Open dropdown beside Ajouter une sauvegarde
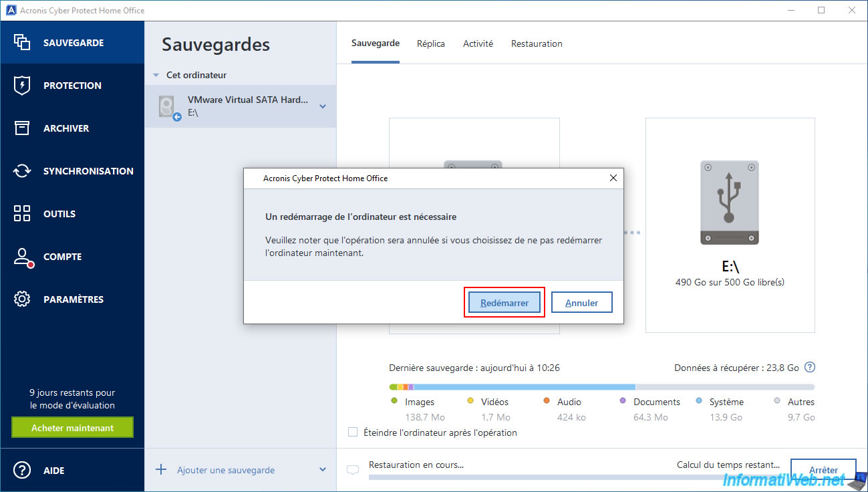 tap(323, 470)
